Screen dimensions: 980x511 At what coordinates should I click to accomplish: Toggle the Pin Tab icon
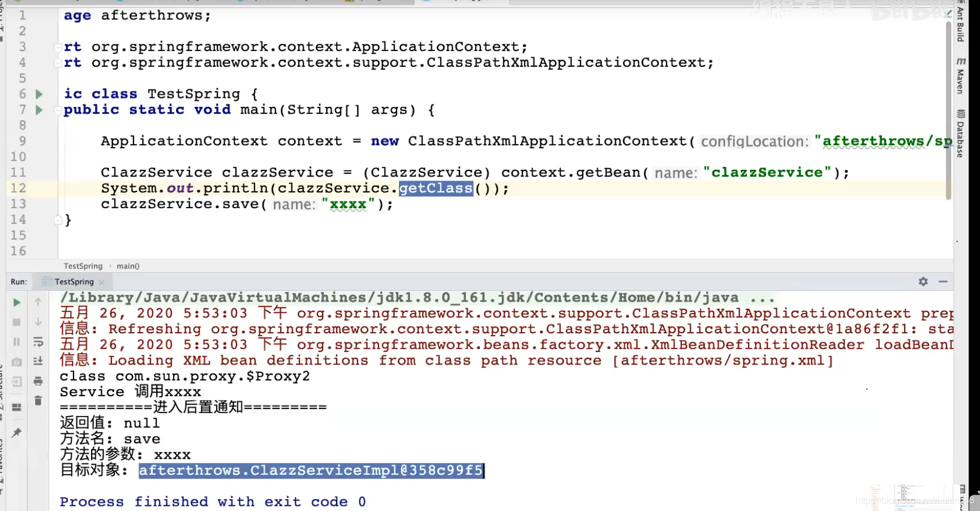16,432
